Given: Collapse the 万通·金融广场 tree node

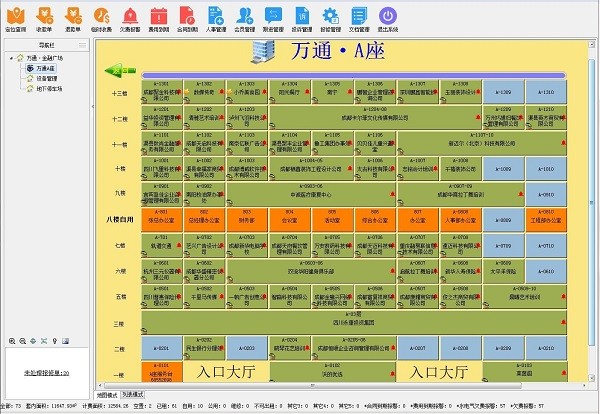Looking at the screenshot, I should [11, 58].
